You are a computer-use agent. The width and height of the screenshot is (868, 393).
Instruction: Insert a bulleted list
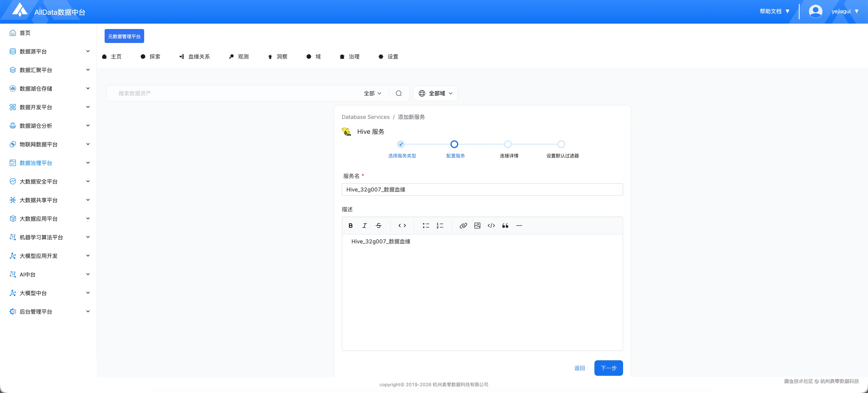tap(426, 226)
